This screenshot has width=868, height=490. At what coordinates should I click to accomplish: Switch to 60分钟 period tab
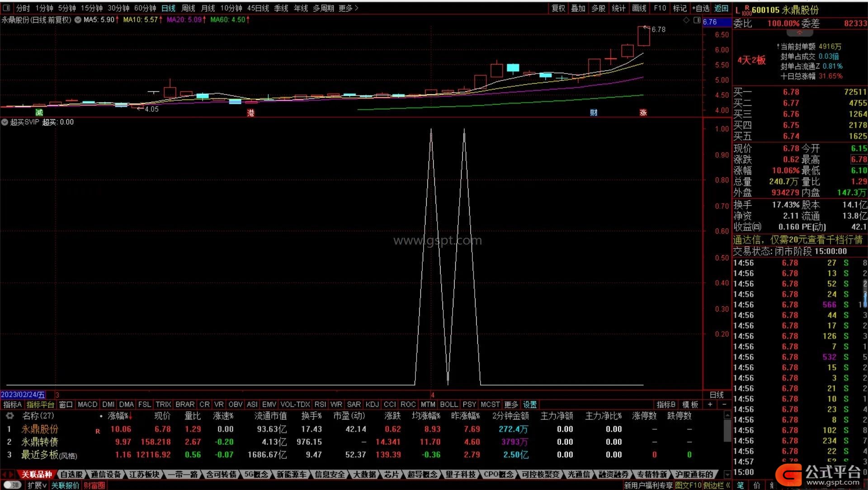[x=145, y=8]
